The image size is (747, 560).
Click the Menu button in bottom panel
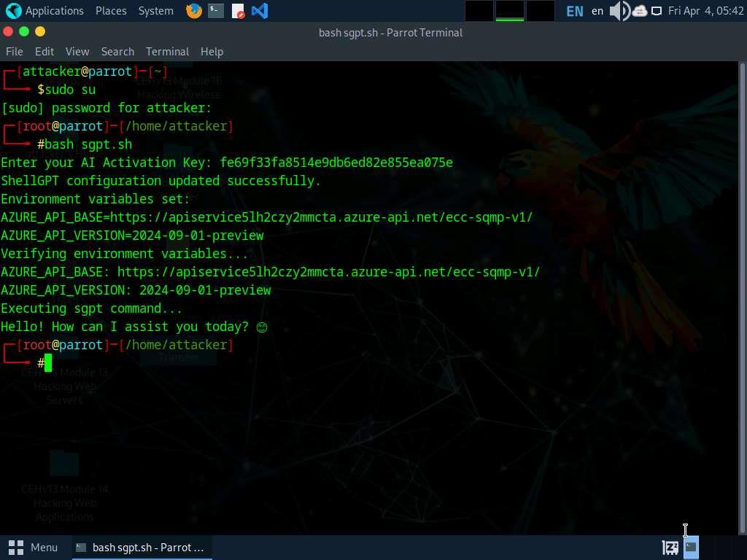pyautogui.click(x=34, y=547)
